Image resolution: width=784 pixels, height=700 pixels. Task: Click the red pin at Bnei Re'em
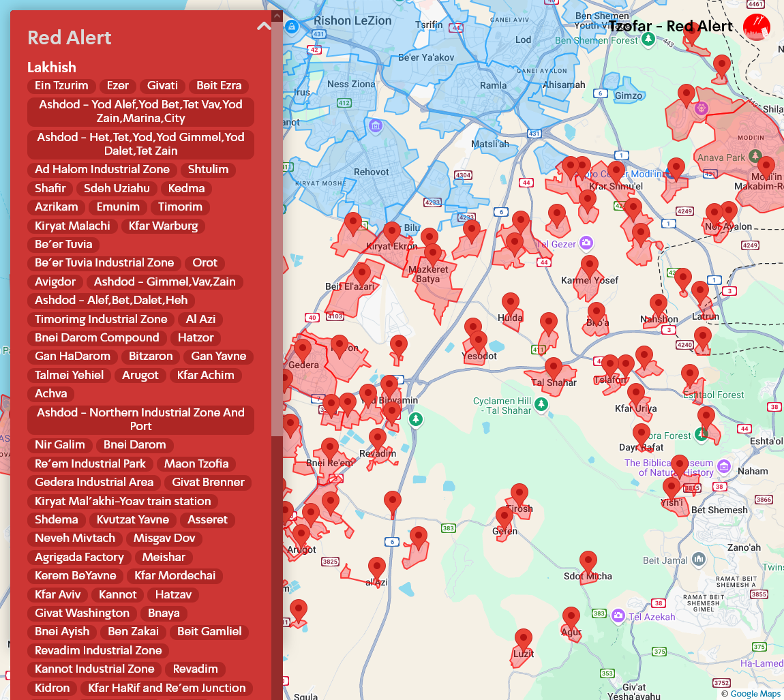(329, 449)
